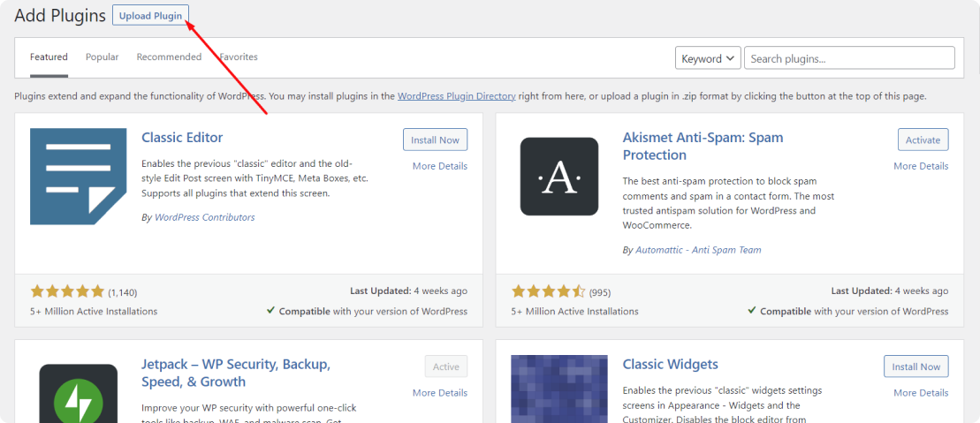This screenshot has height=423, width=980.
Task: Click Akismet's Compatible with your version text
Action: click(848, 311)
